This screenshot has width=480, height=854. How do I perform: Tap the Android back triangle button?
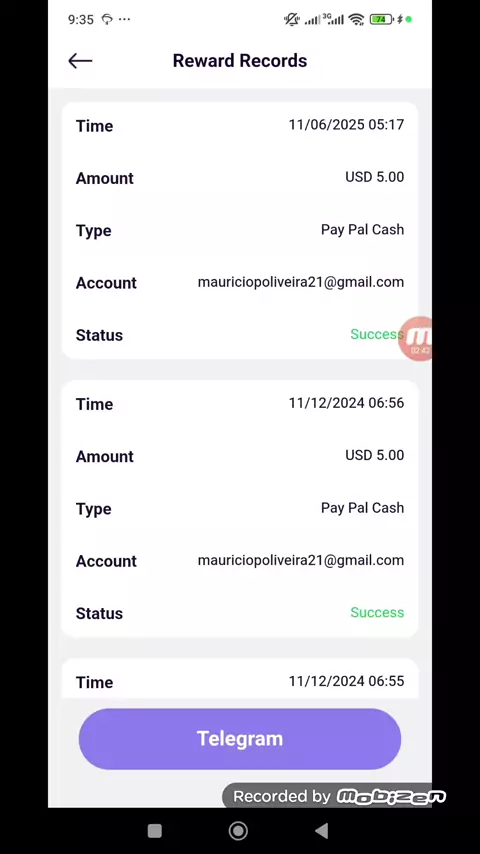pos(321,831)
